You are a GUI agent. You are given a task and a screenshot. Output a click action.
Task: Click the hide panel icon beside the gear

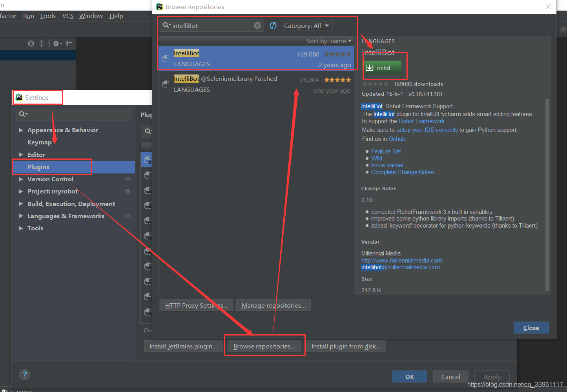pos(69,43)
